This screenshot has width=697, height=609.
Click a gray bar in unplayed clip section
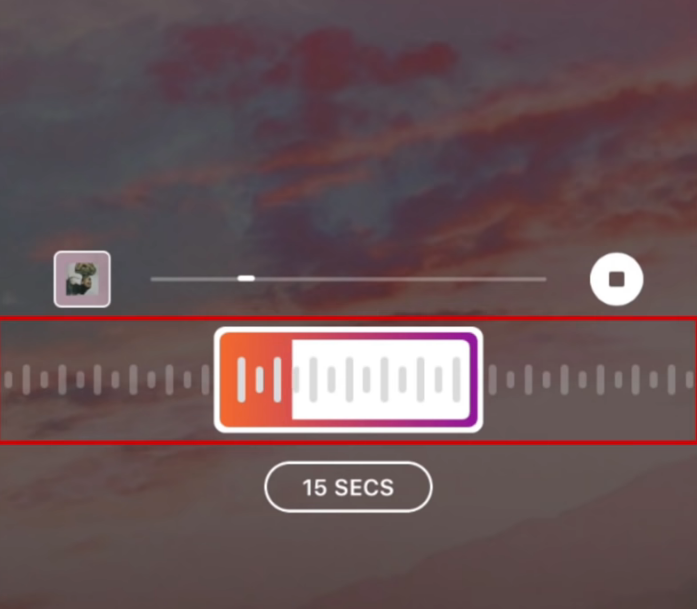(349, 380)
